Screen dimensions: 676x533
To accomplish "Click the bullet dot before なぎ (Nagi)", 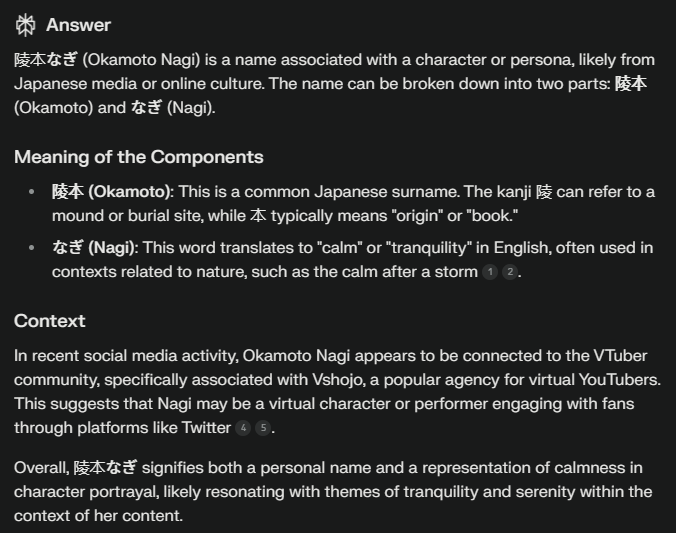I will click(x=31, y=248).
